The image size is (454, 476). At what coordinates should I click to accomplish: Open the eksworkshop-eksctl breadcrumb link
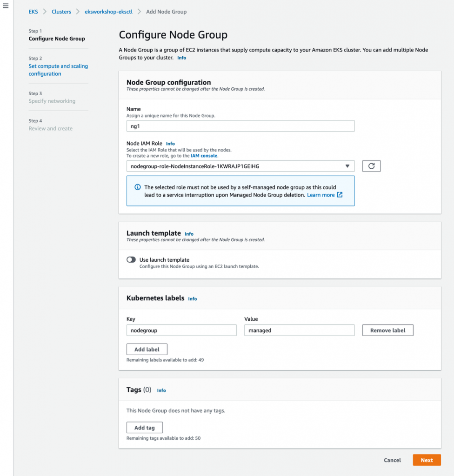click(108, 12)
